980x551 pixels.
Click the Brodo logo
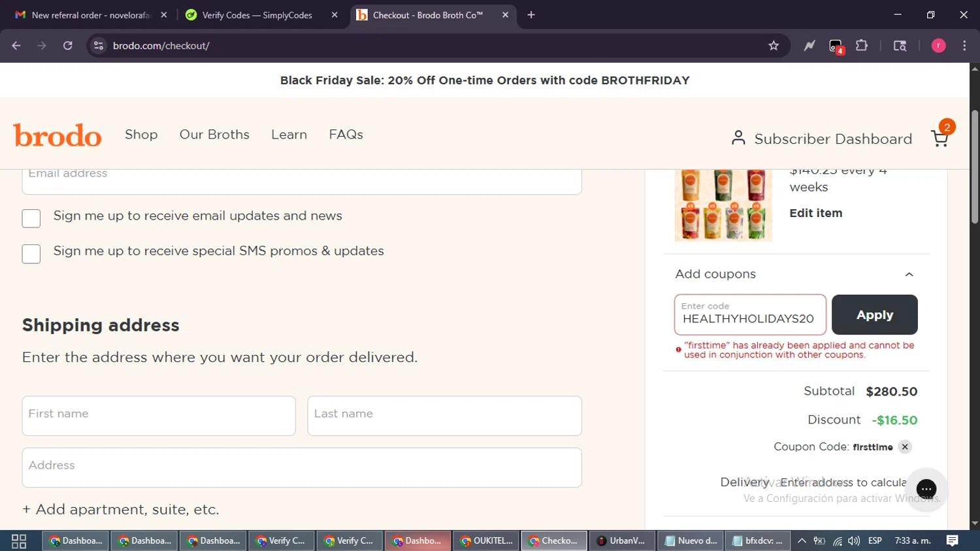57,135
